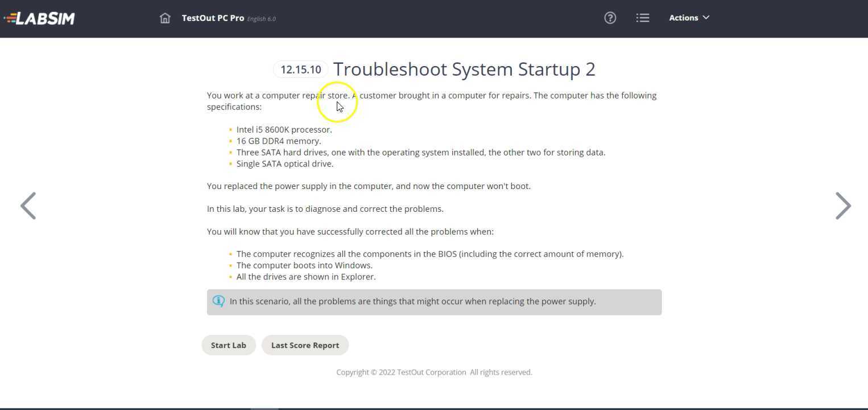The width and height of the screenshot is (868, 410).
Task: Click the Start Lab button
Action: 228,345
